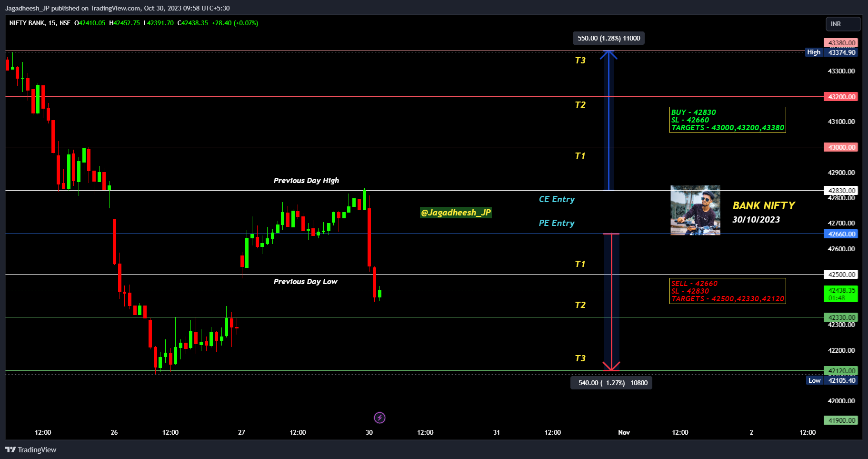Click the 550.00 (1.28%) 11000 measurement label
The width and height of the screenshot is (868, 459).
609,38
